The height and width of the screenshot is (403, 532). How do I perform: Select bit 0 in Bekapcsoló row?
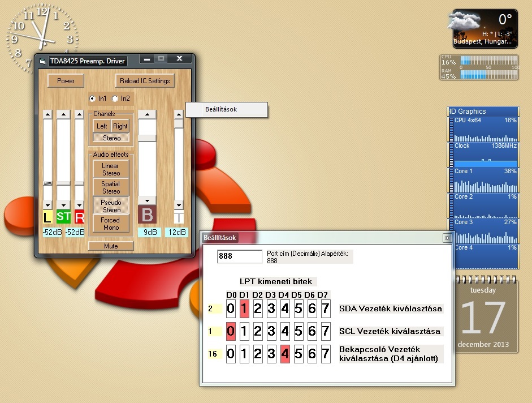click(x=231, y=354)
